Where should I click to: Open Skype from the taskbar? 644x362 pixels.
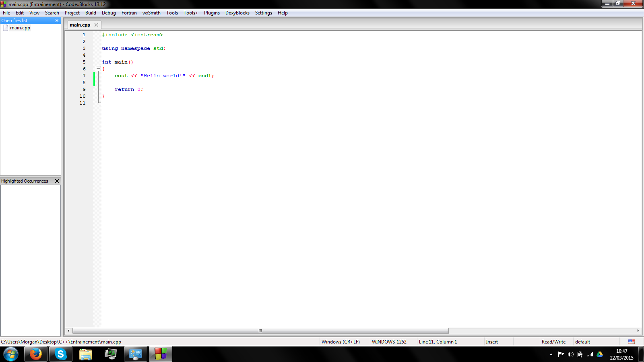coord(60,354)
